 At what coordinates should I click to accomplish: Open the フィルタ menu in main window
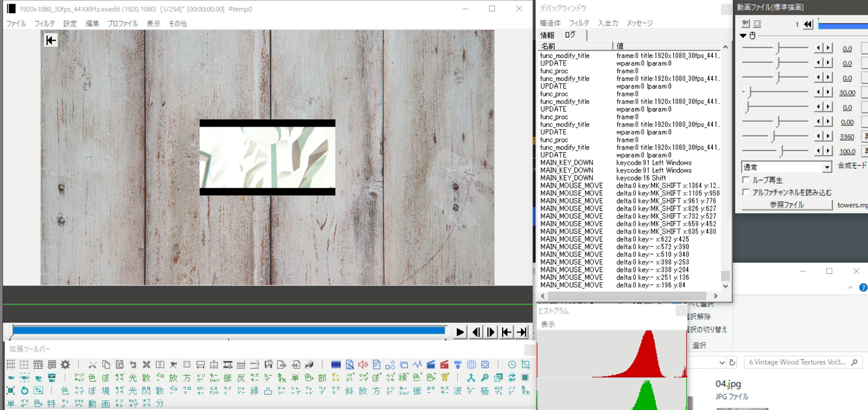(44, 24)
